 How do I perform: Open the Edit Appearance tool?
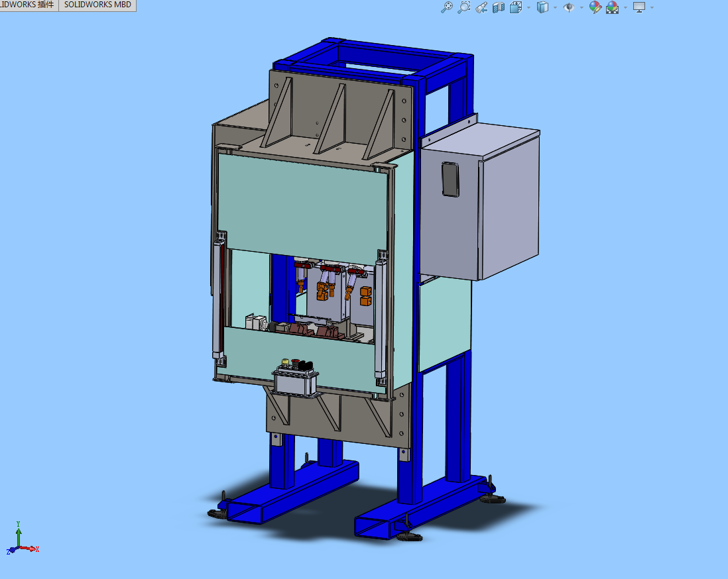pos(595,7)
